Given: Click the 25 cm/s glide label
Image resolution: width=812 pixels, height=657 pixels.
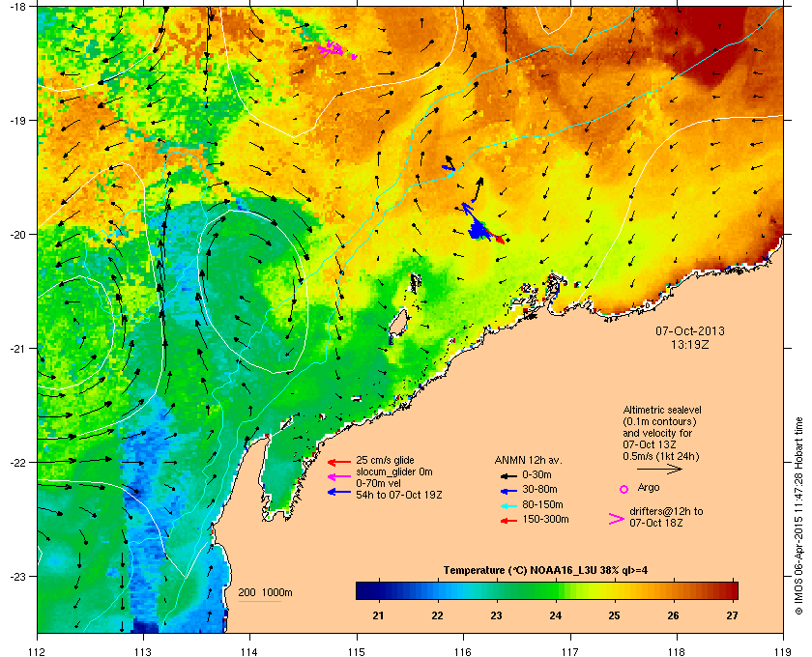Looking at the screenshot, I should click(x=385, y=460).
